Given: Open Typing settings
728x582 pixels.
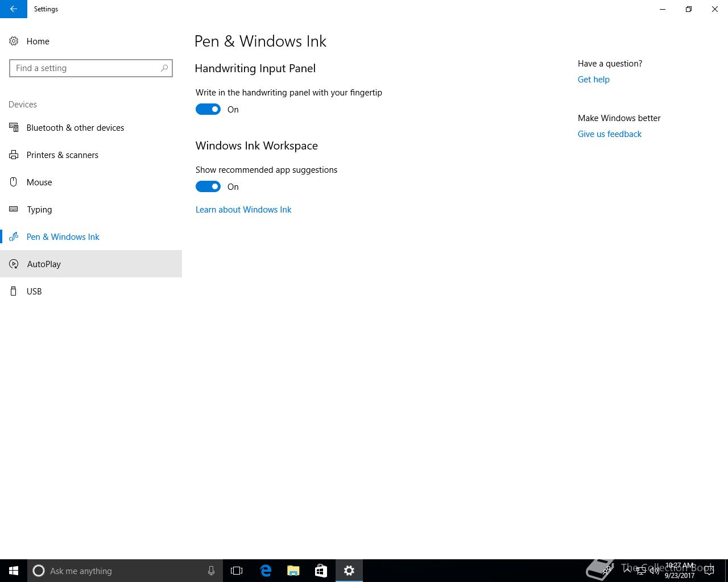Looking at the screenshot, I should point(91,209).
